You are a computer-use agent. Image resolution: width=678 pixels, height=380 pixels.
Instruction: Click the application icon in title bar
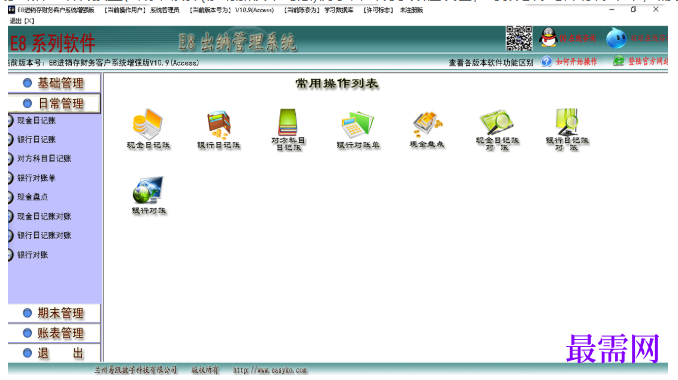[12, 10]
